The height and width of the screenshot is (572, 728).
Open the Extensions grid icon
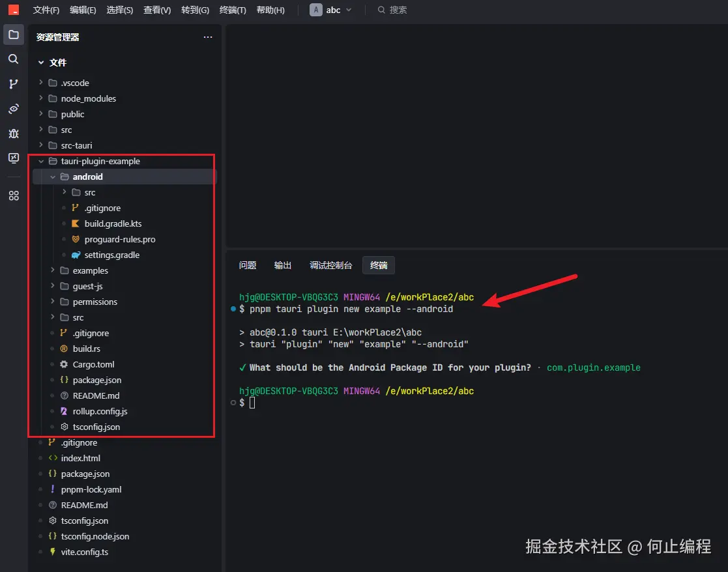(x=14, y=195)
